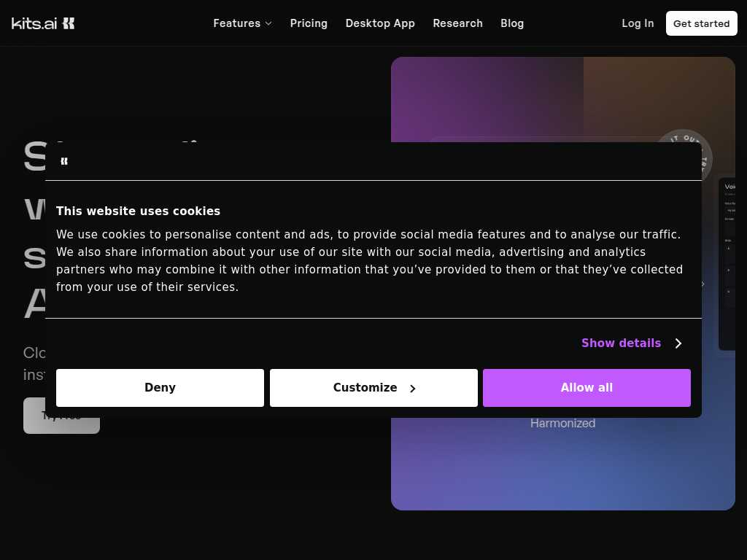Deny all cookies
The width and height of the screenshot is (747, 560).
click(160, 388)
